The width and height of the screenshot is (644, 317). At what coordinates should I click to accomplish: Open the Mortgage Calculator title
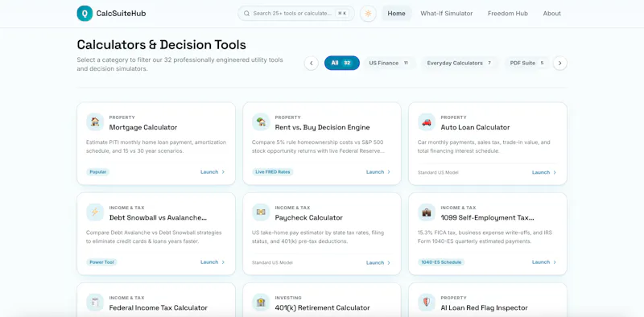143,127
